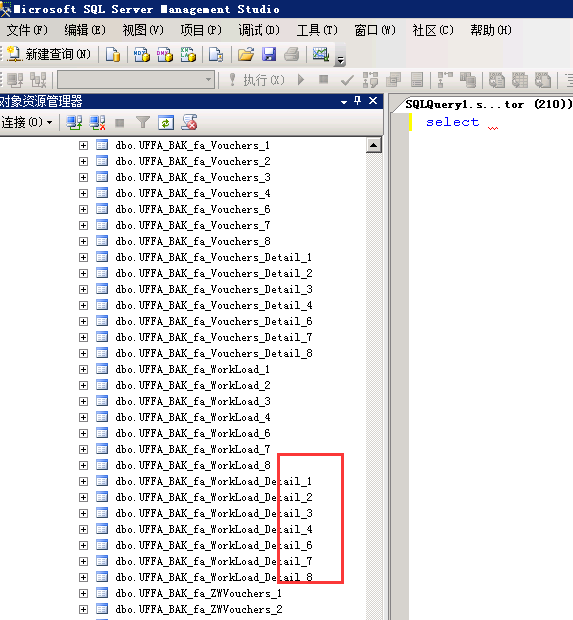Screen dimensions: 573x620
Task: Click the Filter funnel icon
Action: [143, 123]
